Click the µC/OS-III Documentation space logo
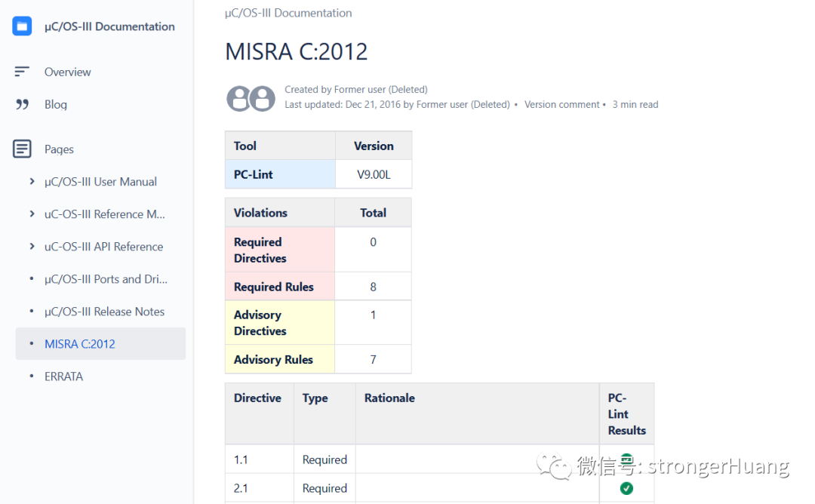 (x=22, y=25)
